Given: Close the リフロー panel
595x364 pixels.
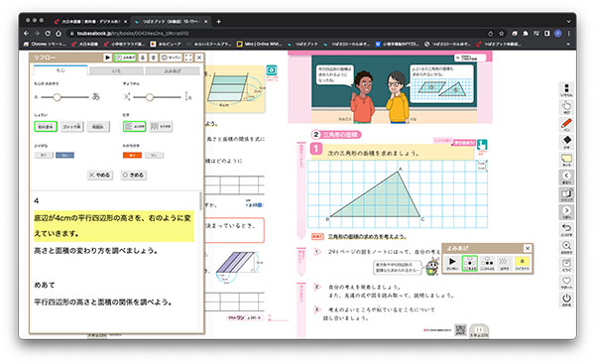Looking at the screenshot, I should coord(199,58).
